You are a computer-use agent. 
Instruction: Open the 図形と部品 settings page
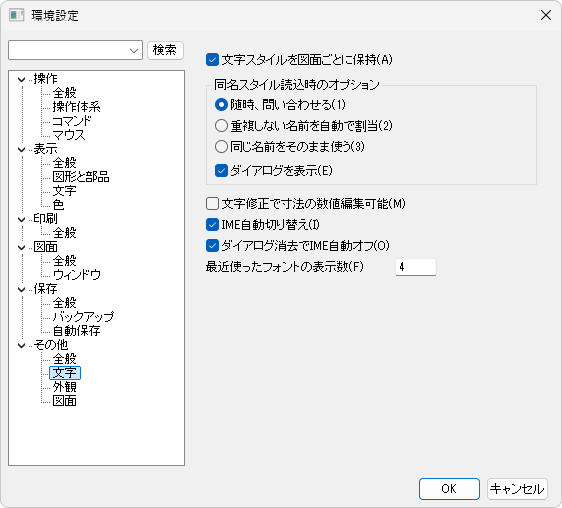click(x=81, y=177)
